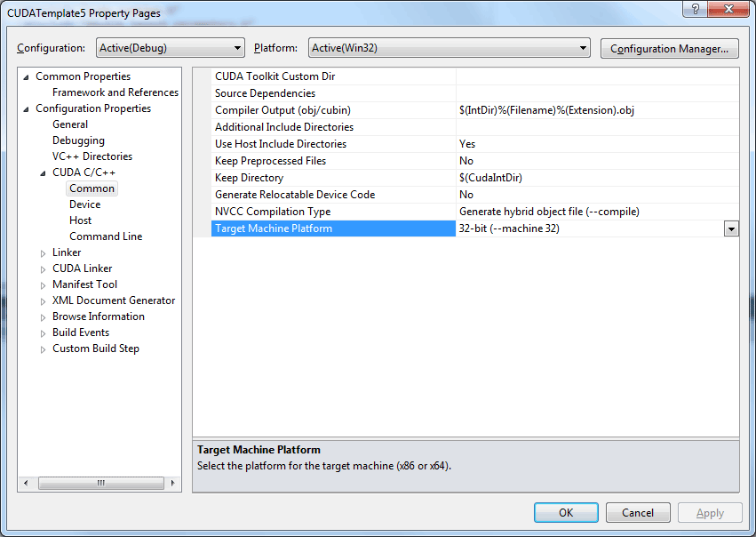Click tree scrollbar left arrow

click(x=26, y=483)
